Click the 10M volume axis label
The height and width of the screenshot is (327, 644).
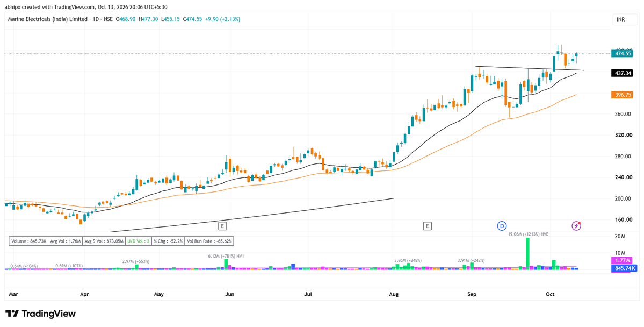click(620, 253)
